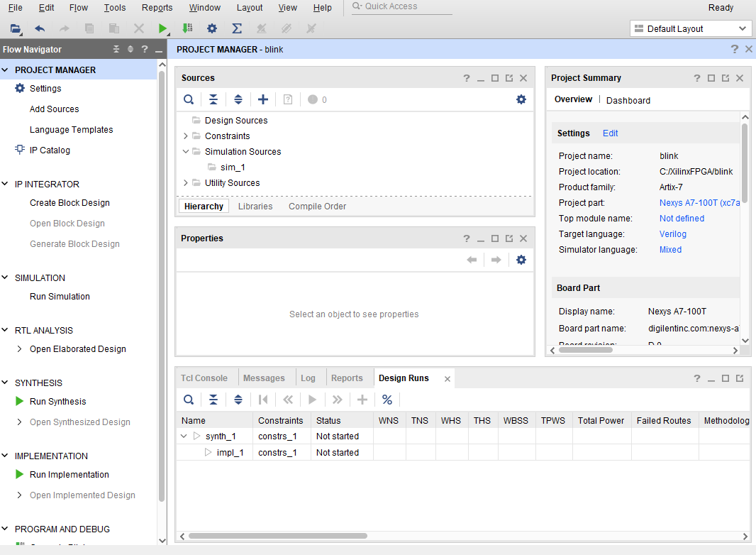Switch to the Tcl Console tab
This screenshot has width=756, height=555.
pyautogui.click(x=204, y=378)
